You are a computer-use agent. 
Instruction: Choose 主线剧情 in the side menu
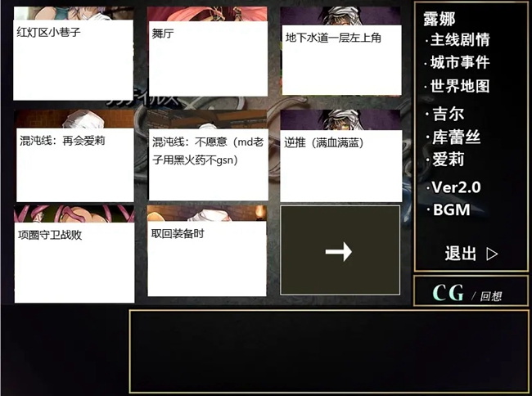(x=460, y=39)
